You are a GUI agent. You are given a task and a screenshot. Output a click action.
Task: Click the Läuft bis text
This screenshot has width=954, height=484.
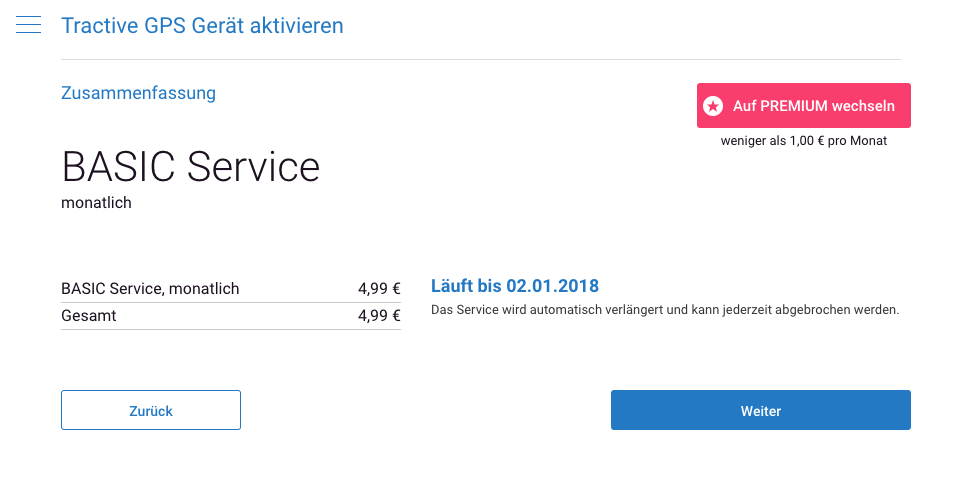[x=467, y=286]
